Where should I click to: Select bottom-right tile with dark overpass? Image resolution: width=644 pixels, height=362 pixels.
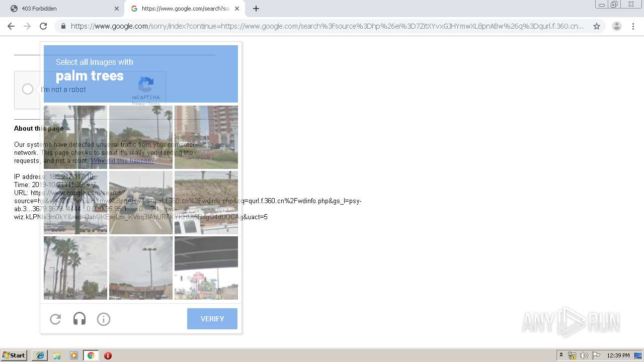coord(206,268)
